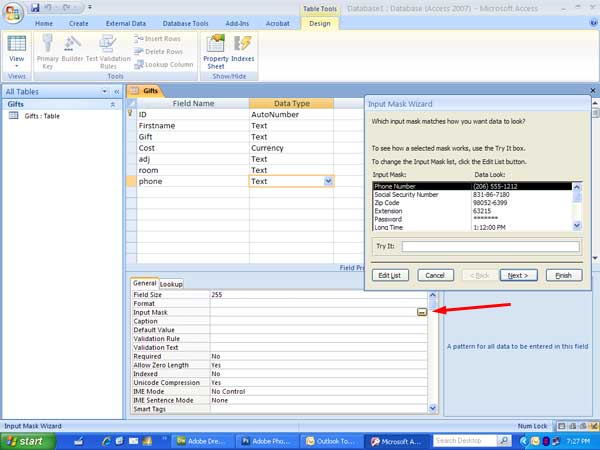Click the Field Size value 255
Screen dimensions: 600x450
pyautogui.click(x=318, y=295)
